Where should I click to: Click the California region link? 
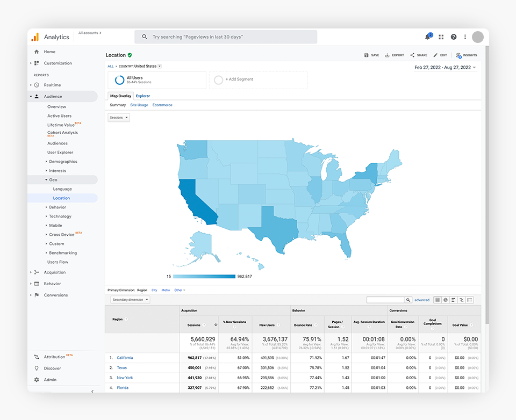click(x=125, y=358)
